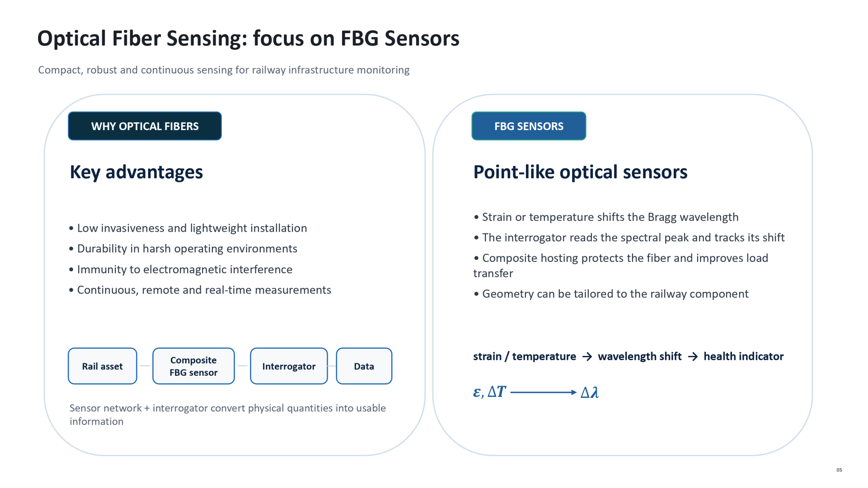Click the ε, ΔT symbol
This screenshot has height=488, width=868.
[x=489, y=392]
